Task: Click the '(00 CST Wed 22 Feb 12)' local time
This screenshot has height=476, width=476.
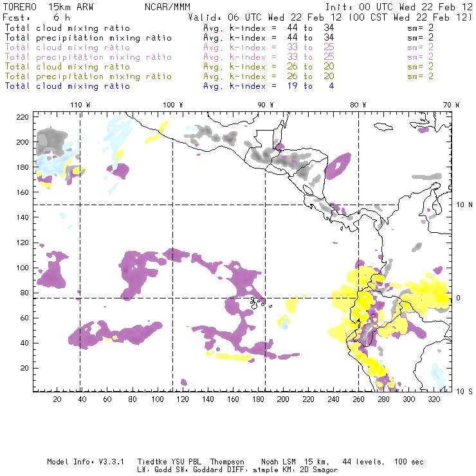Action: pos(410,17)
